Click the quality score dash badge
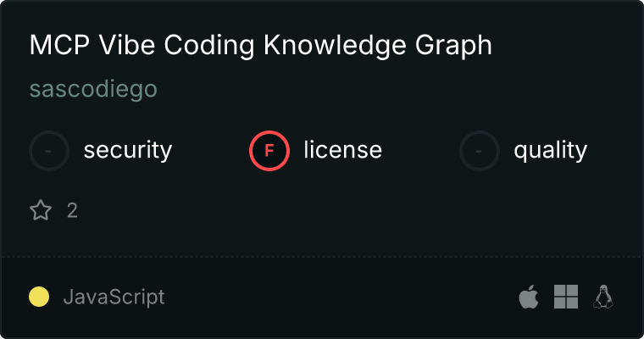The height and width of the screenshot is (339, 644). tap(480, 151)
